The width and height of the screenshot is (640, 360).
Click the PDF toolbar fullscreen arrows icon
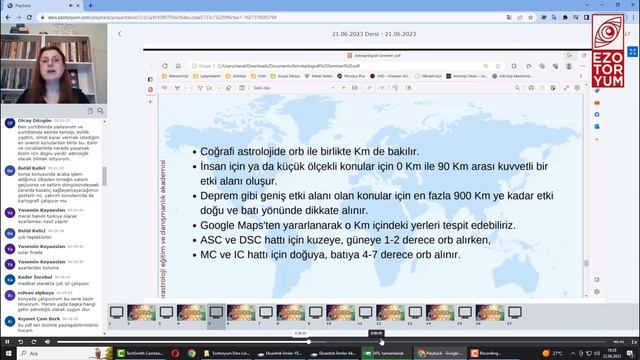[x=566, y=88]
